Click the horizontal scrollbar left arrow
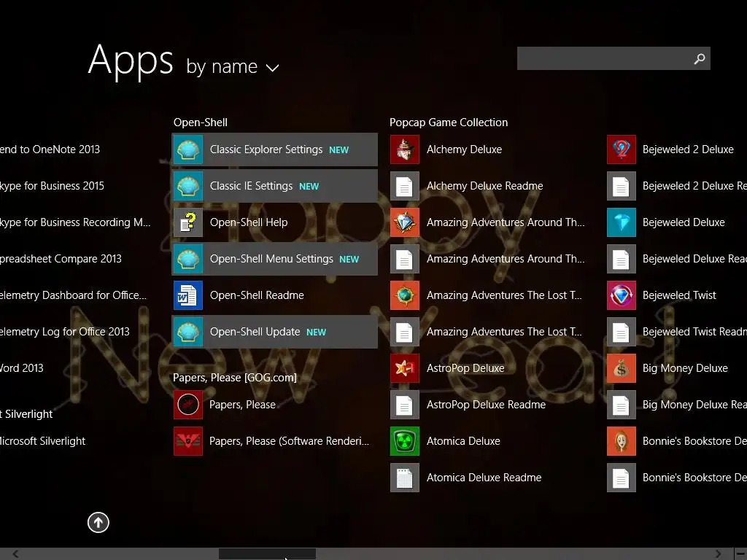This screenshot has width=747, height=560. pyautogui.click(x=16, y=554)
